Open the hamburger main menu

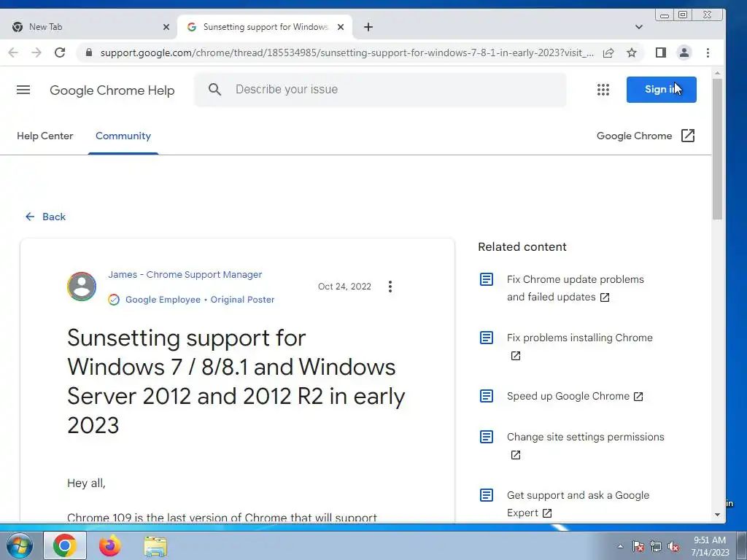(x=23, y=90)
